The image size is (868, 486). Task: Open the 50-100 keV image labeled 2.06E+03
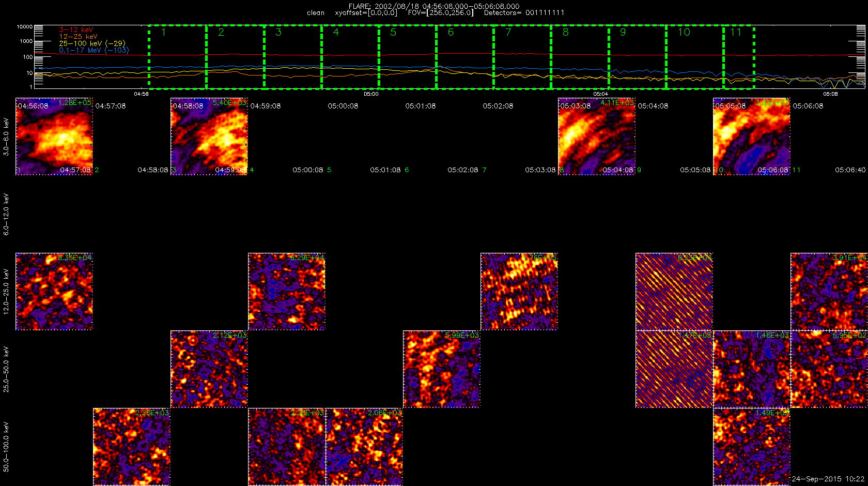pos(364,447)
